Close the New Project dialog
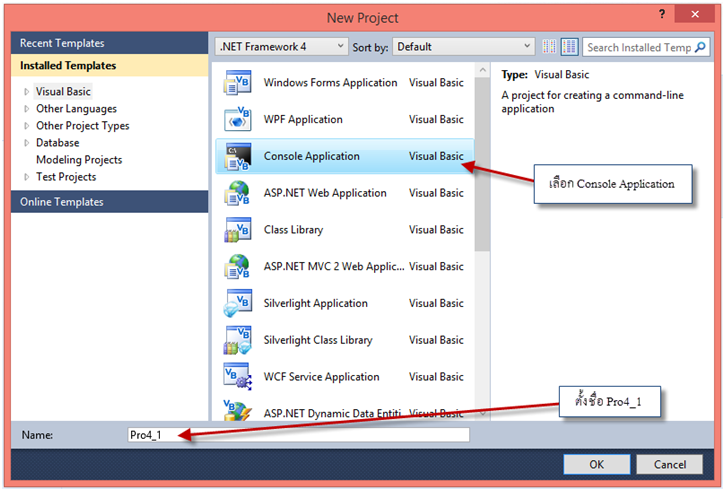 tap(695, 14)
